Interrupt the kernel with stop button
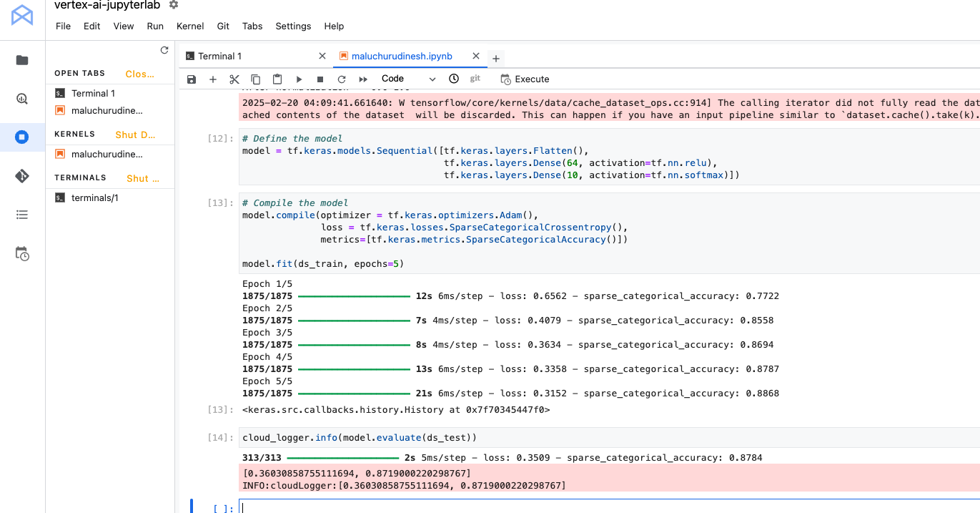Image resolution: width=980 pixels, height=513 pixels. tap(320, 79)
